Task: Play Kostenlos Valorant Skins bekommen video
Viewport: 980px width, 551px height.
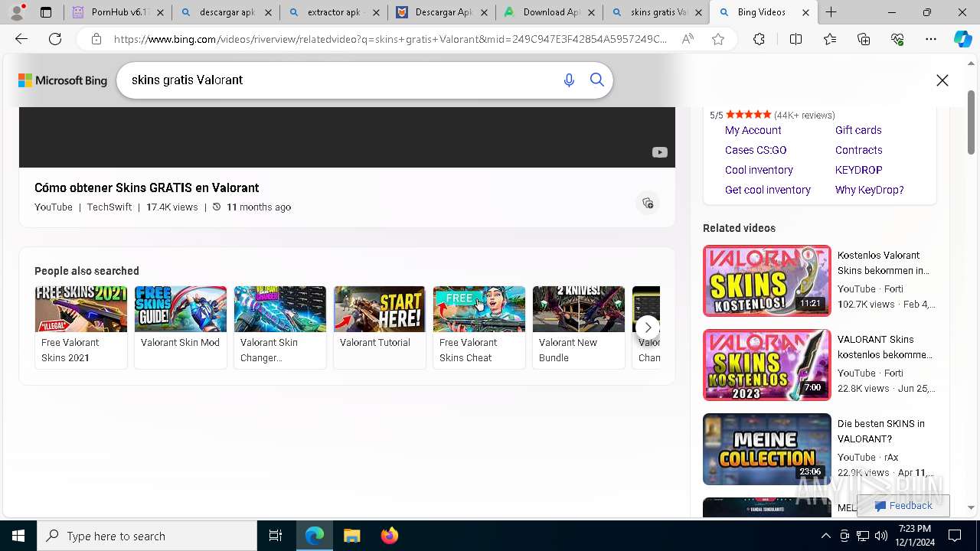Action: 767,281
